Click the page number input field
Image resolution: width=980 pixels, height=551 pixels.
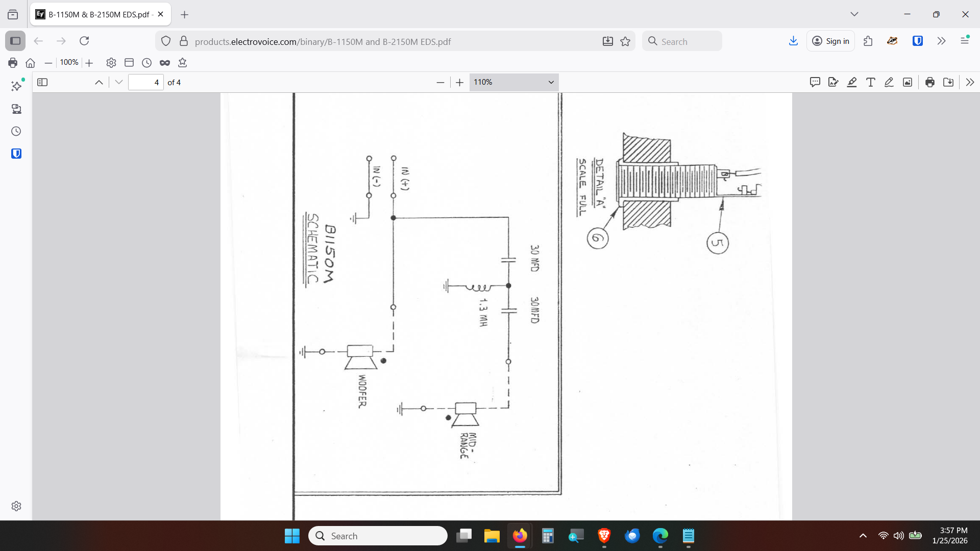[x=146, y=82]
